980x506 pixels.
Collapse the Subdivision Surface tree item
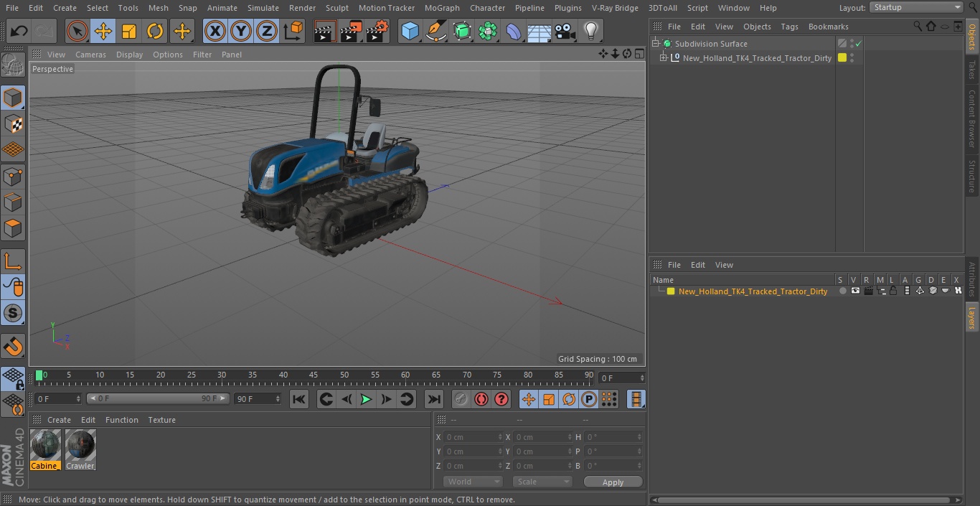pos(655,44)
